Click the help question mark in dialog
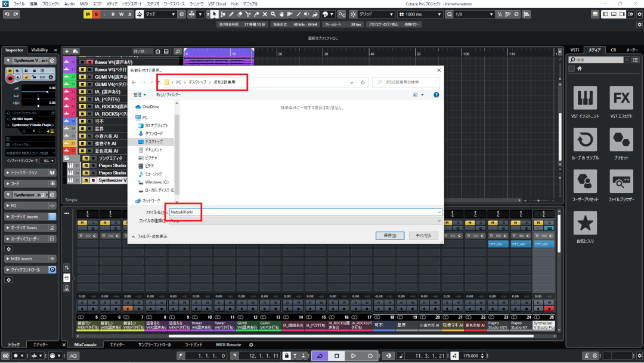Image resolution: width=644 pixels, height=363 pixels. point(436,94)
